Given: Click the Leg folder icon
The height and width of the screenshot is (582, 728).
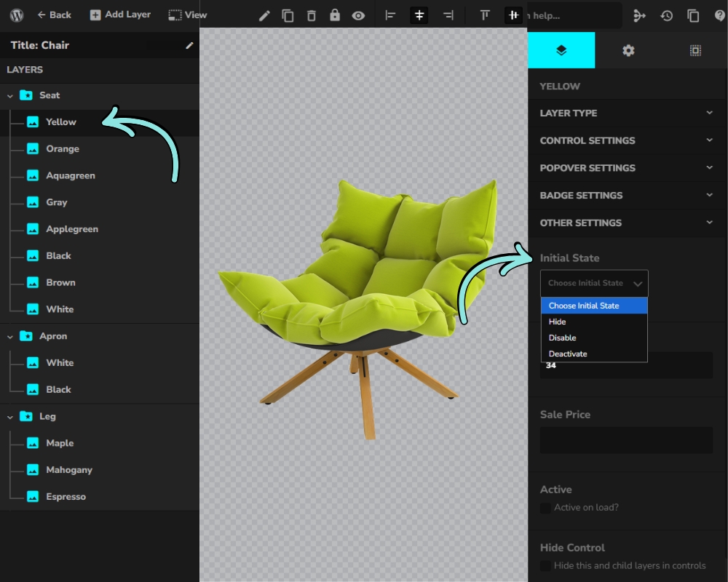Looking at the screenshot, I should click(x=26, y=416).
